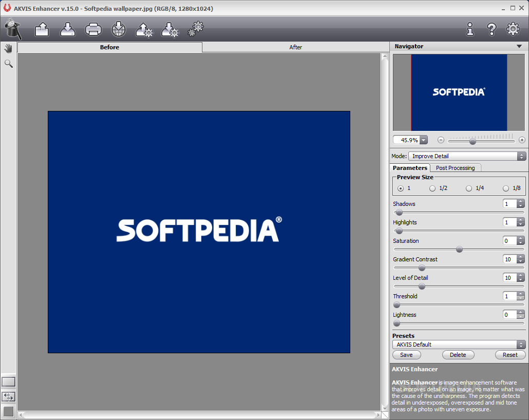Click the Lightness slider handle

[396, 323]
